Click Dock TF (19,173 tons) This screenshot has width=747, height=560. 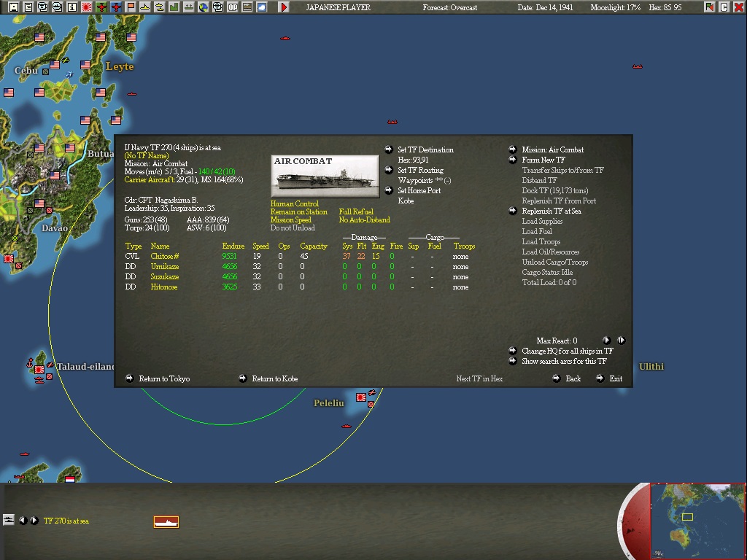[x=555, y=190]
